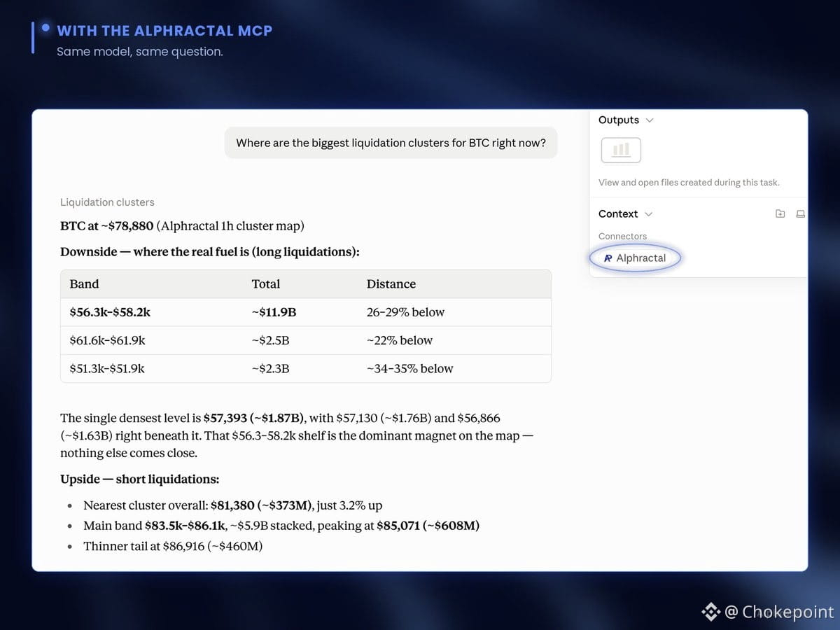Select the 26–29% below distance cell
This screenshot has height=630, width=840.
point(405,312)
